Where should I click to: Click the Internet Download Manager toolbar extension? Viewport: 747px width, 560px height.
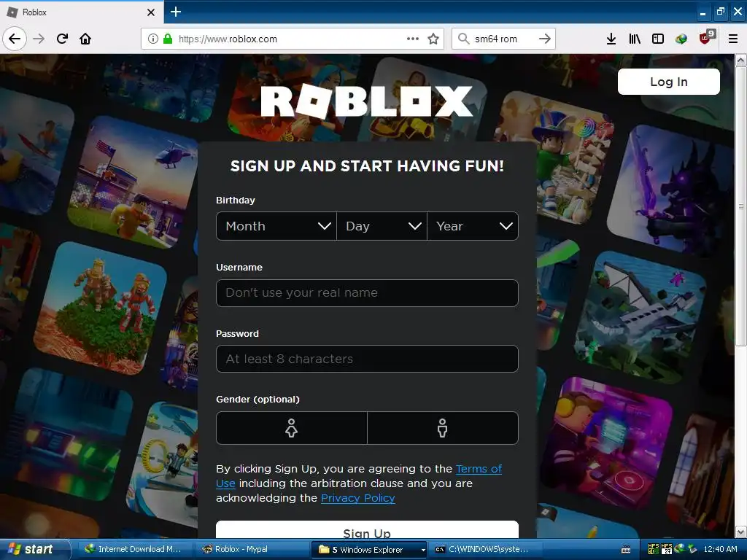(681, 39)
